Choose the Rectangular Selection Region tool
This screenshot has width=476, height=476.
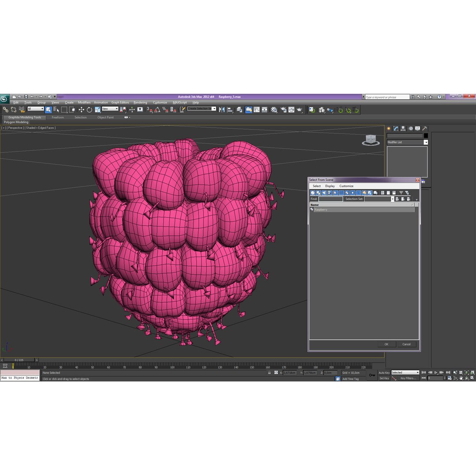pos(64,110)
